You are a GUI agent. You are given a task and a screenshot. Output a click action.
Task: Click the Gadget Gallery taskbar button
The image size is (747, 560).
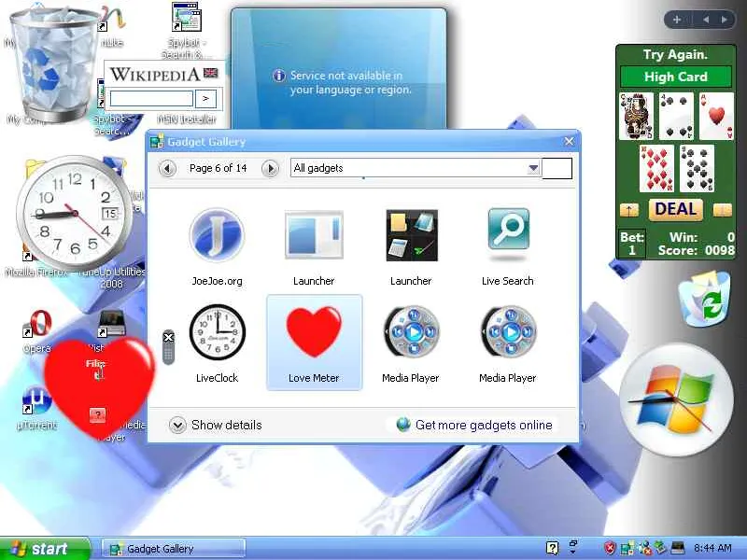tap(174, 549)
